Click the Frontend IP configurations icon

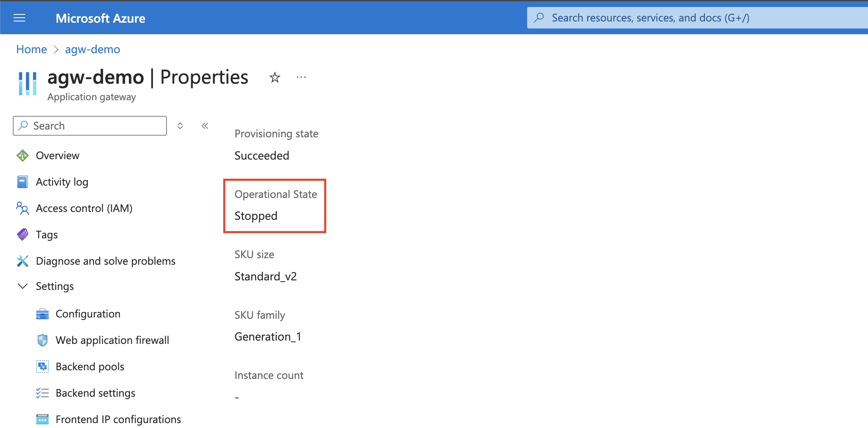click(x=42, y=419)
